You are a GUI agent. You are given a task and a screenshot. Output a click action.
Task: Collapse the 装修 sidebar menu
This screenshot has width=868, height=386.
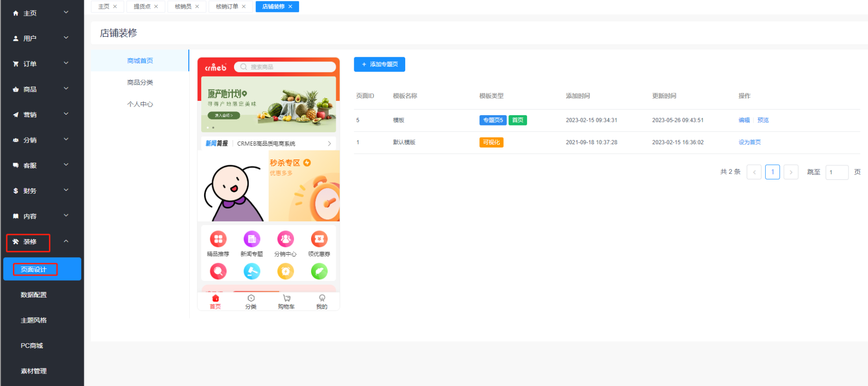point(41,242)
